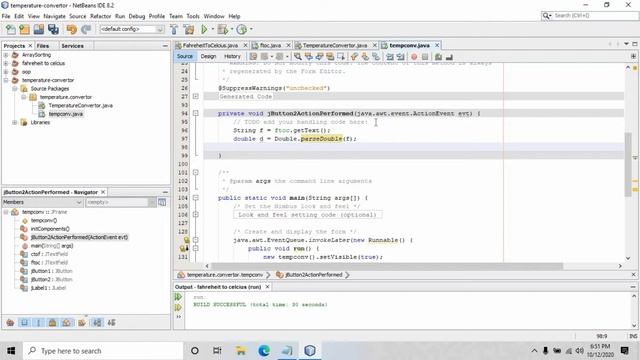Select initComponents() in Navigator

pyautogui.click(x=50, y=229)
